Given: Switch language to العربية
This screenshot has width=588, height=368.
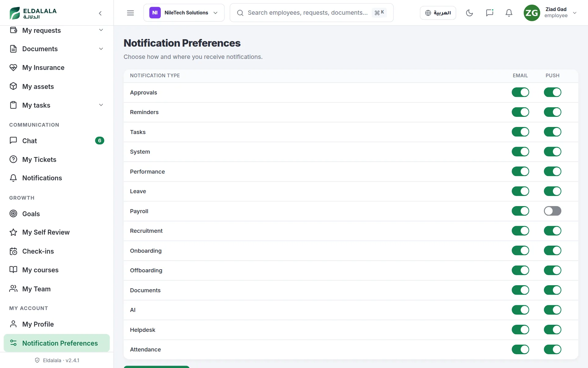Looking at the screenshot, I should pos(438,13).
